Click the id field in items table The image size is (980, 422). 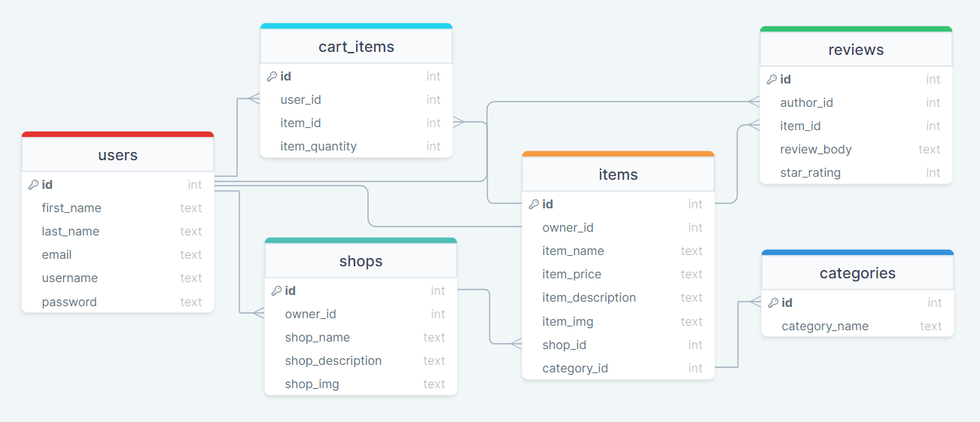(619, 204)
